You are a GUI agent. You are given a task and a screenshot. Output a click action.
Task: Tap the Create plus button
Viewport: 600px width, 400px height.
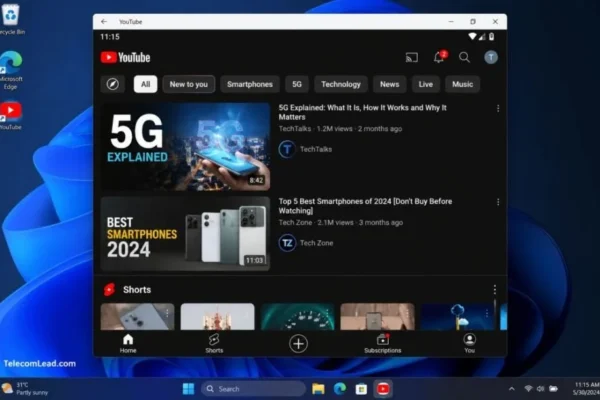pyautogui.click(x=298, y=343)
